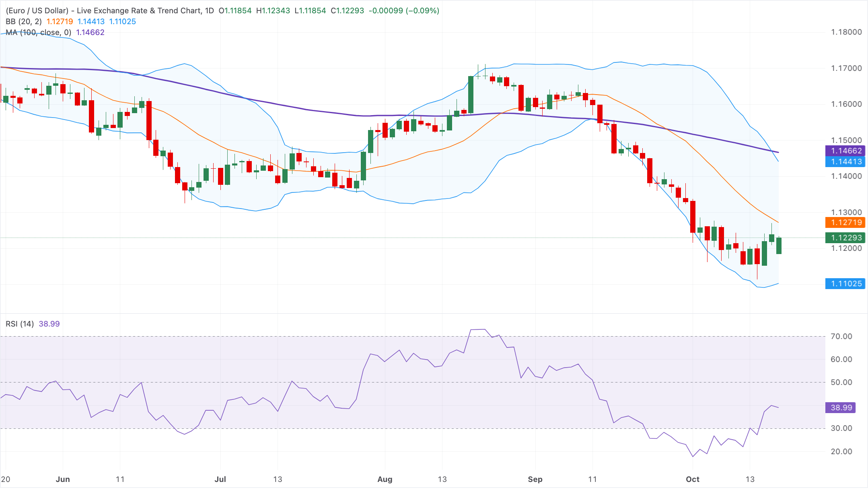Click the MA value 1.14662 in legend

[x=91, y=32]
